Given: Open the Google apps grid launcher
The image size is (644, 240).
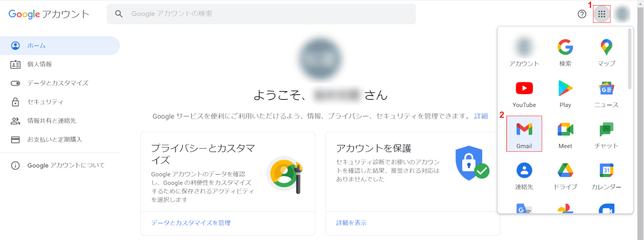Looking at the screenshot, I should tap(602, 14).
